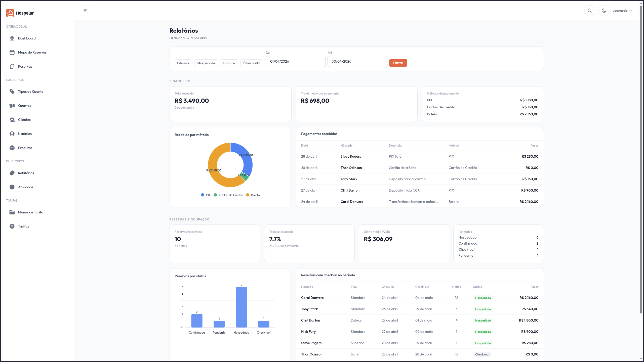This screenshot has height=362, width=644.
Task: Click the Tipos de Quarto tag icon
Action: [x=12, y=92]
